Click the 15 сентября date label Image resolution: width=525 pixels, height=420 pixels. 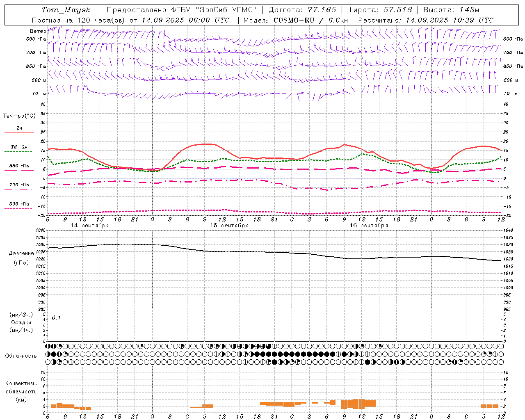[229, 226]
